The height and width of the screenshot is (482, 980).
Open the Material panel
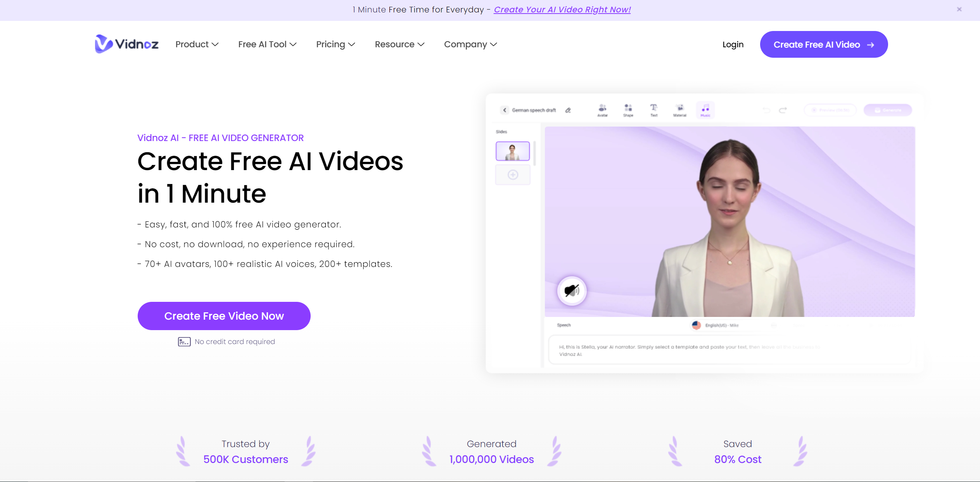point(680,110)
